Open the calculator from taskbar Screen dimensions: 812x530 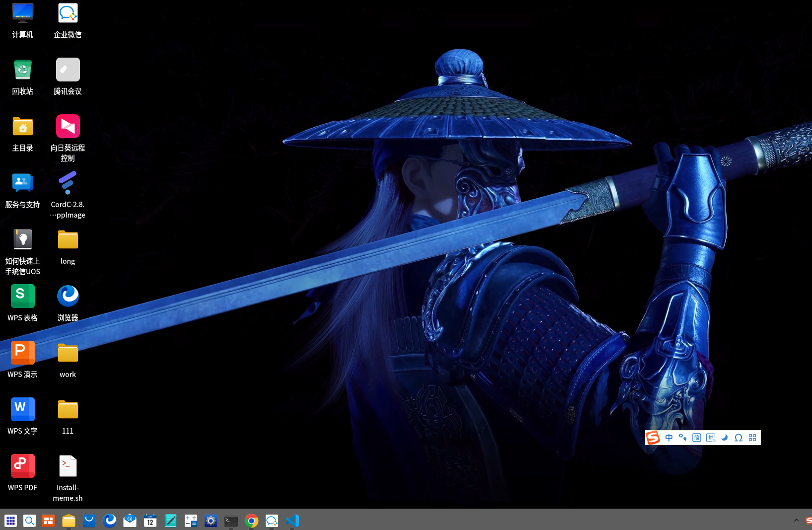191,521
